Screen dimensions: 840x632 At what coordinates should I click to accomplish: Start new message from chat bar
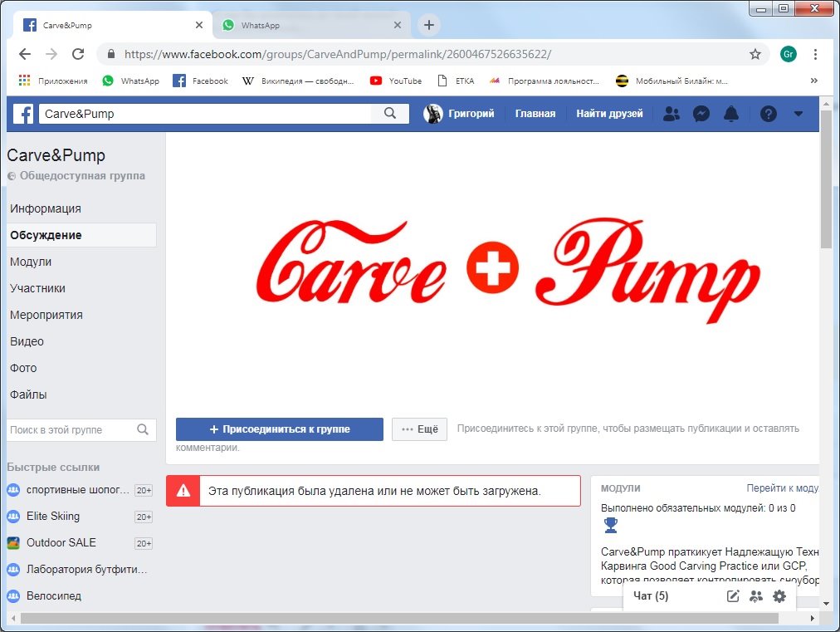coord(733,595)
